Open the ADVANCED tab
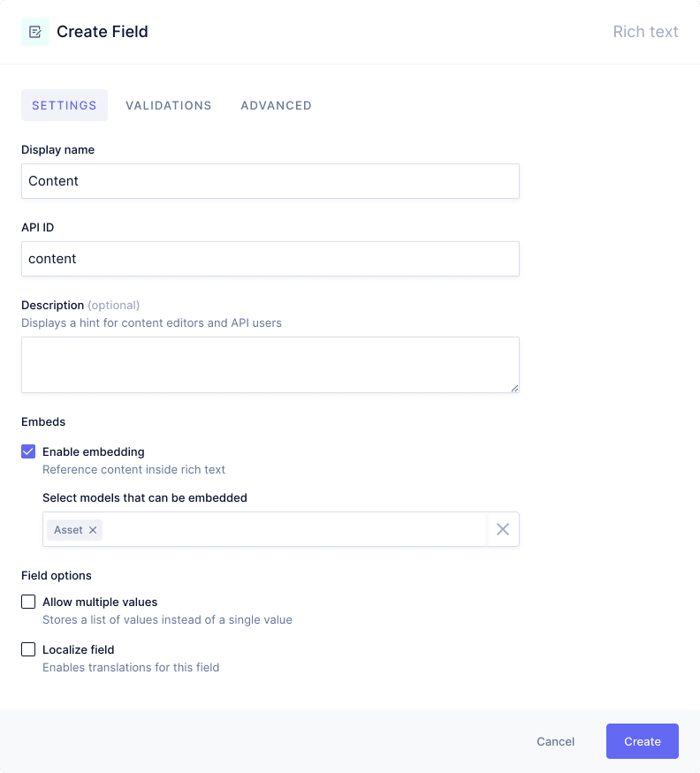This screenshot has width=700, height=773. (276, 105)
